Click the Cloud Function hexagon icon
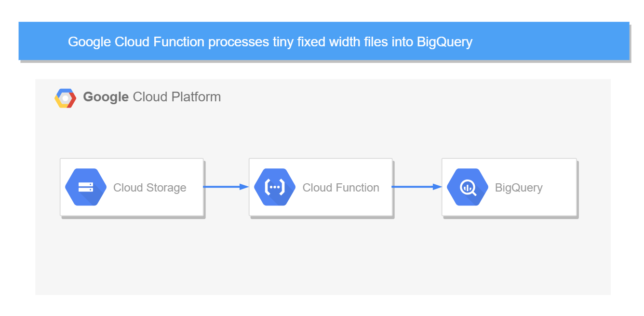 [275, 187]
